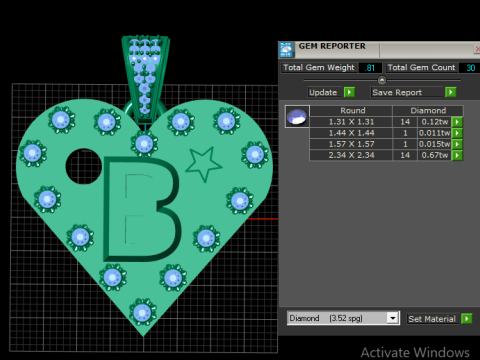Select the gem at the heart's bottom tip

[143, 312]
